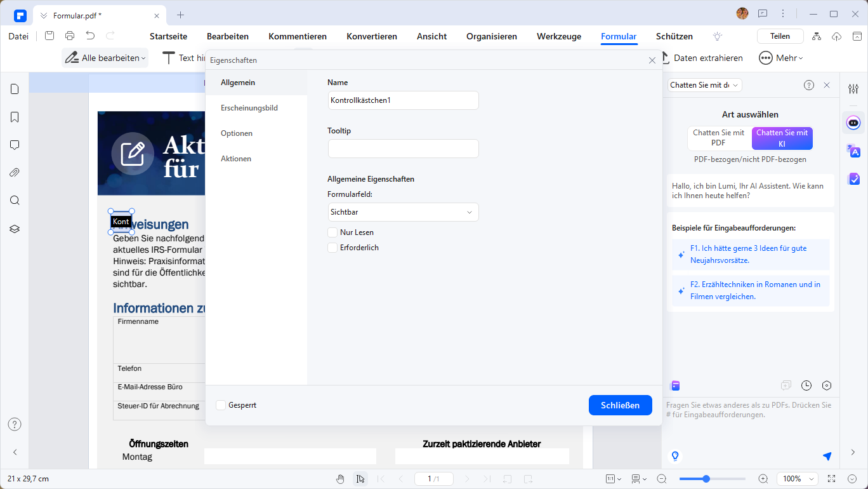
Task: Click the Teilen button
Action: pos(780,36)
